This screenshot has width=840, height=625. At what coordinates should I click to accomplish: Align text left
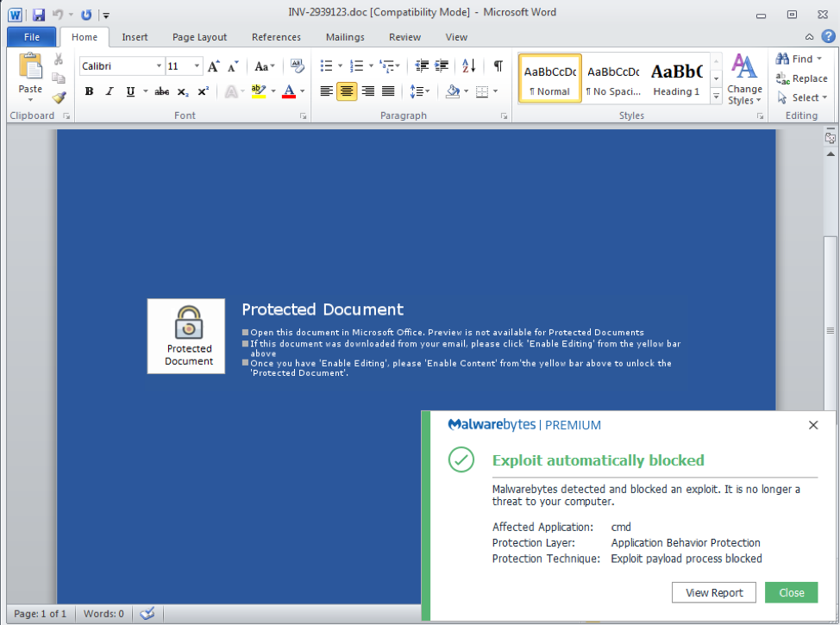coord(326,91)
